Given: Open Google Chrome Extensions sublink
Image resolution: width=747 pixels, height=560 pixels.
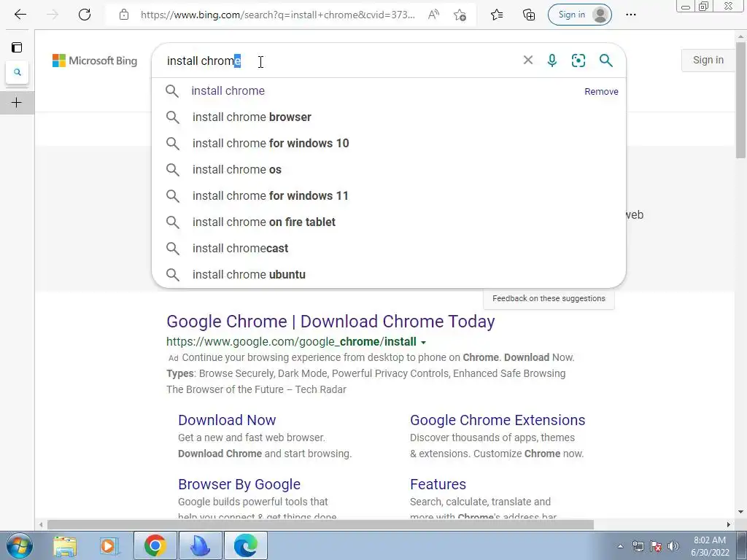Looking at the screenshot, I should [x=498, y=420].
